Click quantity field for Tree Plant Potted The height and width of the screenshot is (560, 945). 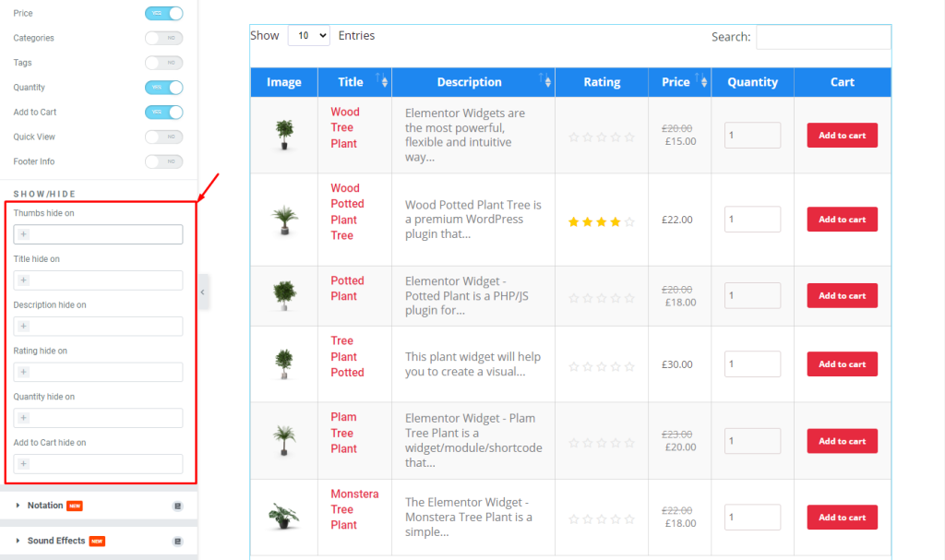(752, 364)
